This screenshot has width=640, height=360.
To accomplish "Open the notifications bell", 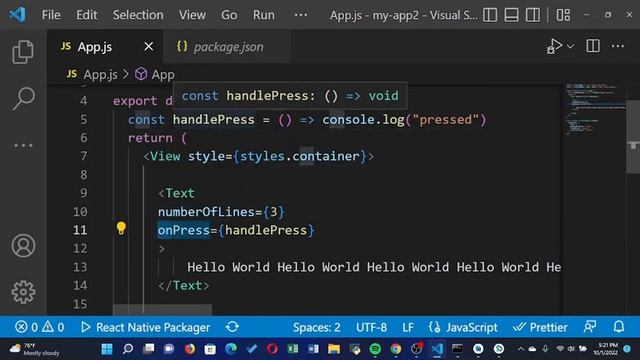I will (619, 327).
